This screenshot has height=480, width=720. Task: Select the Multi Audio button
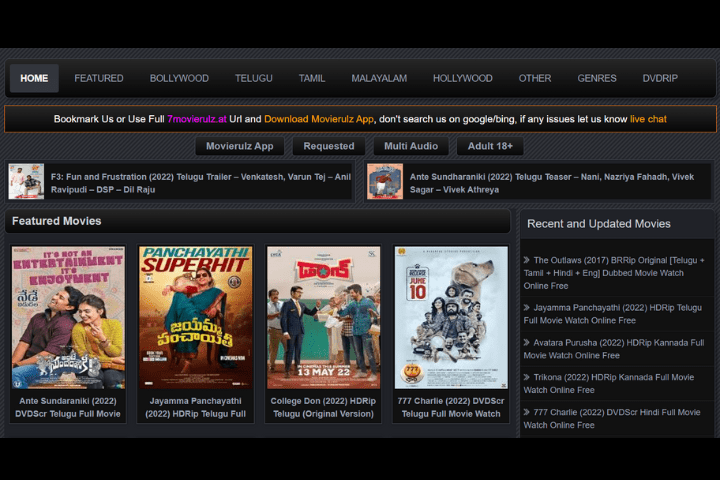click(410, 146)
